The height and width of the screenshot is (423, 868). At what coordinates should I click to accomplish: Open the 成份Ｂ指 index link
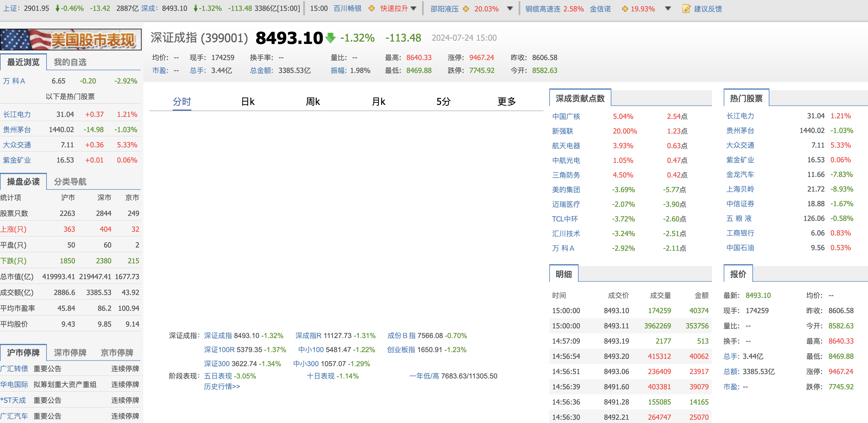tap(401, 335)
